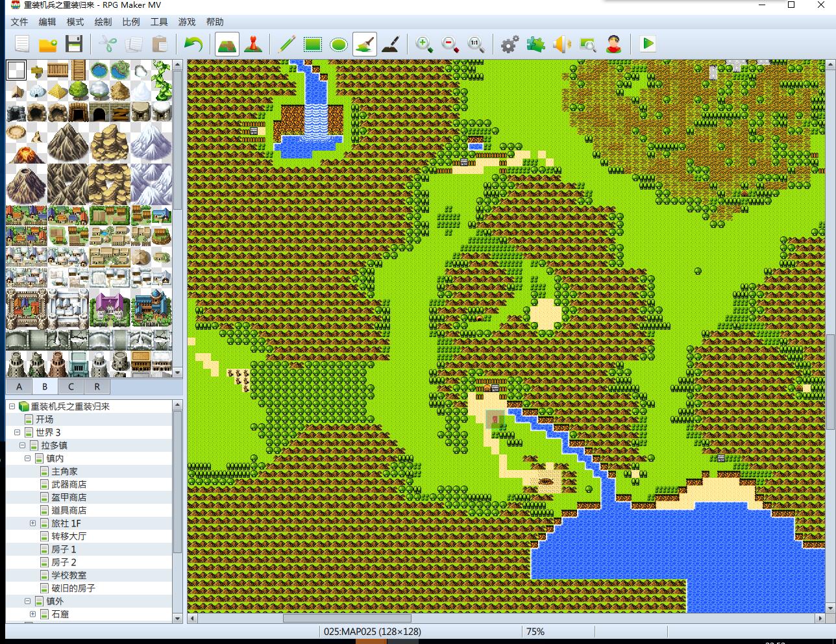836x644 pixels.
Task: Undo the last action with green arrow
Action: (193, 44)
